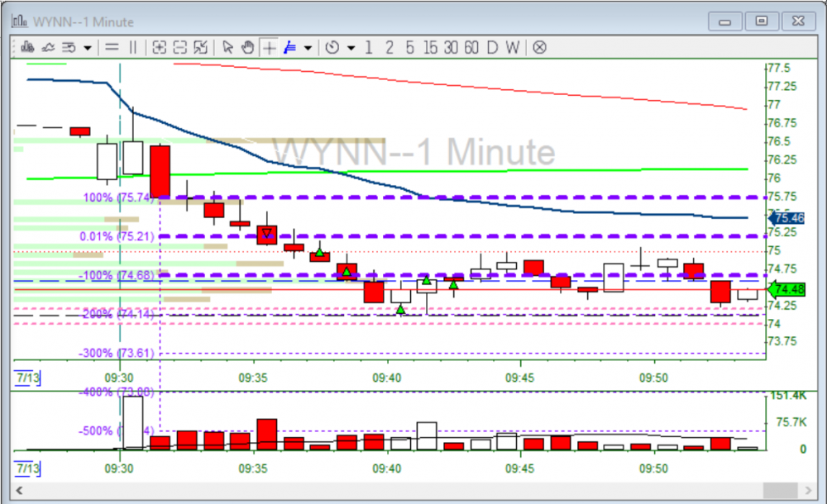Click the line indicator icon in toolbar
827x504 pixels.
point(48,47)
